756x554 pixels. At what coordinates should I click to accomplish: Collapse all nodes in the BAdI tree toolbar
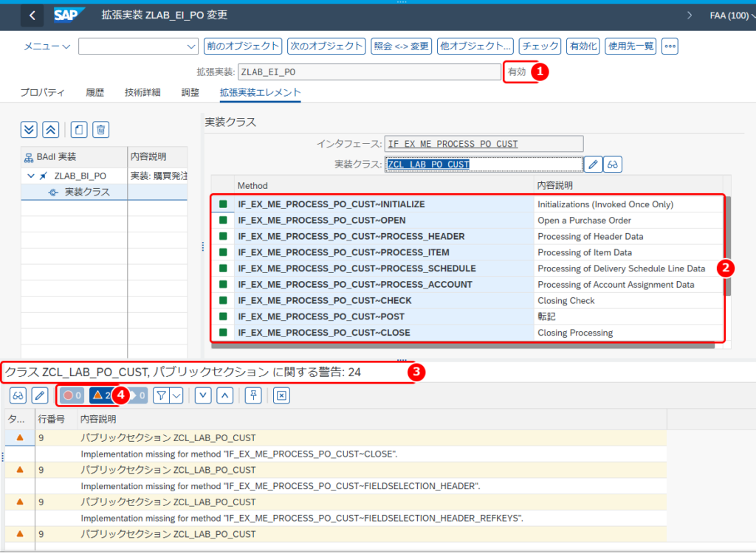click(51, 130)
